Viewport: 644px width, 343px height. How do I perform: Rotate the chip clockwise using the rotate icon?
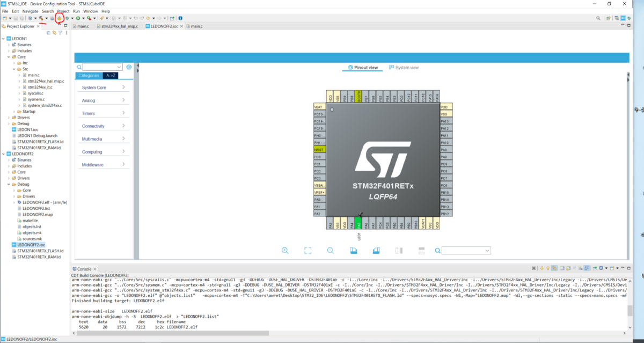pos(353,251)
